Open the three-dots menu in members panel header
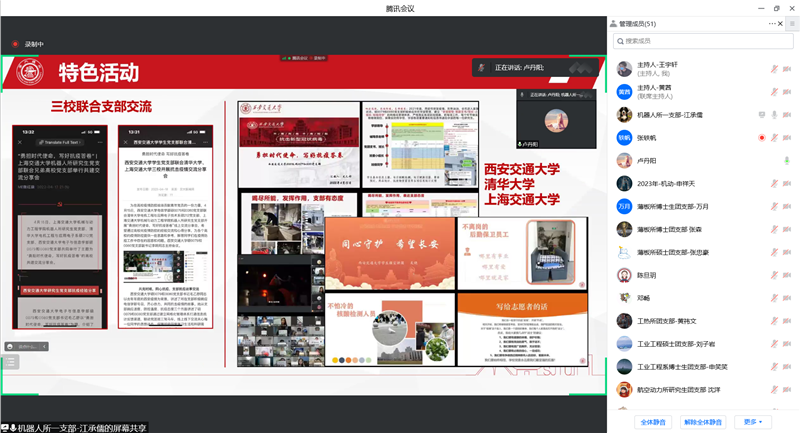 click(x=772, y=23)
